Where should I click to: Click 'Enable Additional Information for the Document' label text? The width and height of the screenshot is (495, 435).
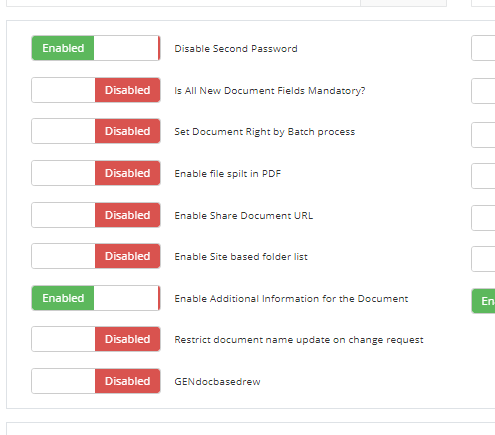[x=291, y=299]
